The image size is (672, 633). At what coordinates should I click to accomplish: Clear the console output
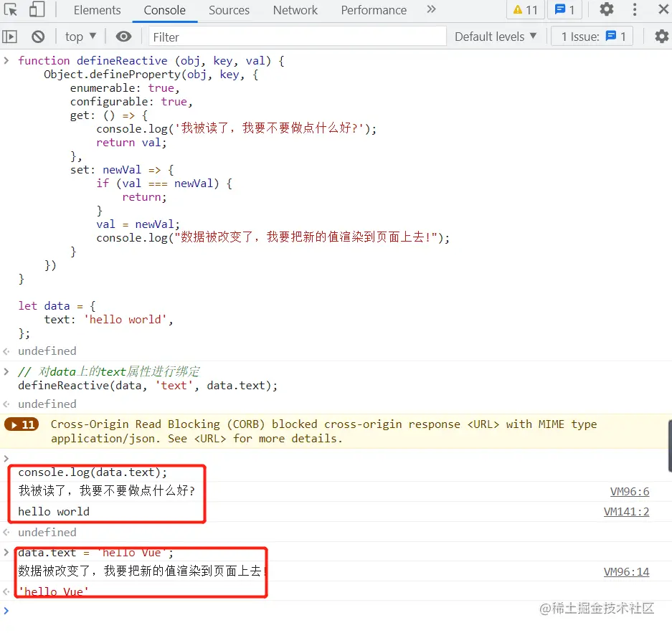click(38, 36)
